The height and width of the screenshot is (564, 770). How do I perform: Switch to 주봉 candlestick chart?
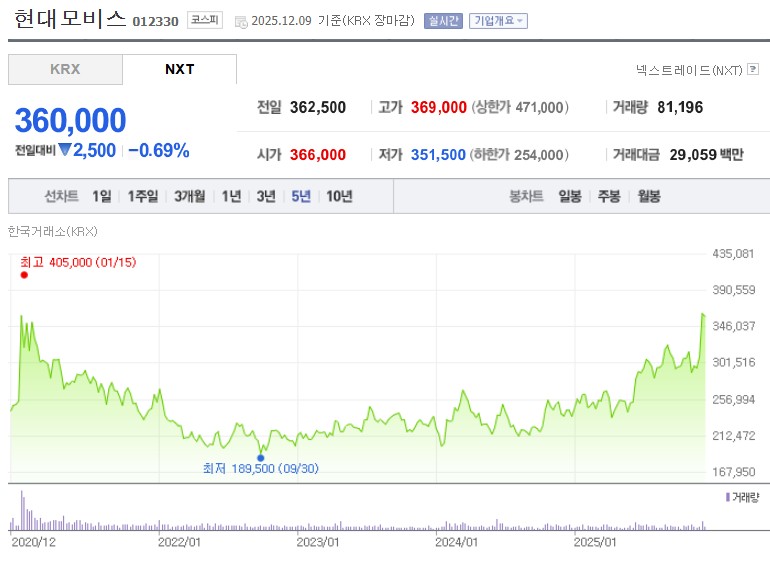tap(609, 196)
